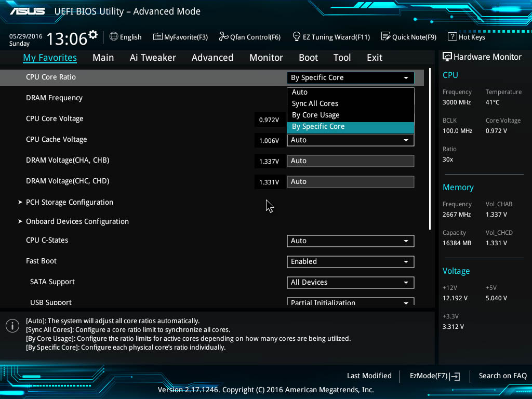Open time settings gear icon
Screen dimensions: 532x399
coord(93,34)
